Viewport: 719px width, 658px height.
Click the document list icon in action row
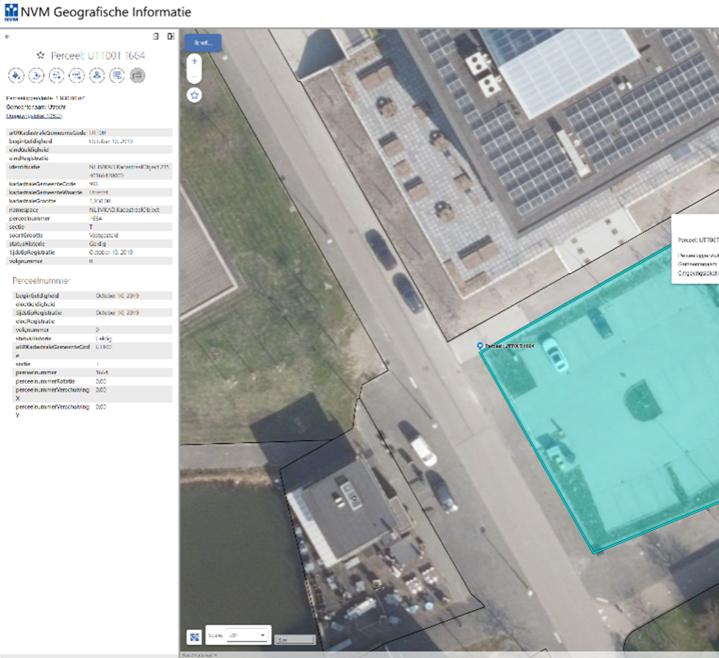click(x=117, y=75)
